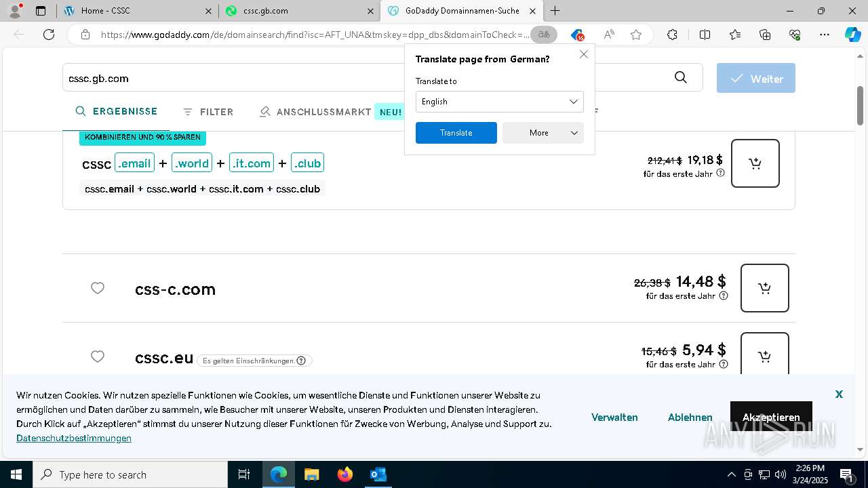
Task: Open Task View on taskbar
Action: 244,474
